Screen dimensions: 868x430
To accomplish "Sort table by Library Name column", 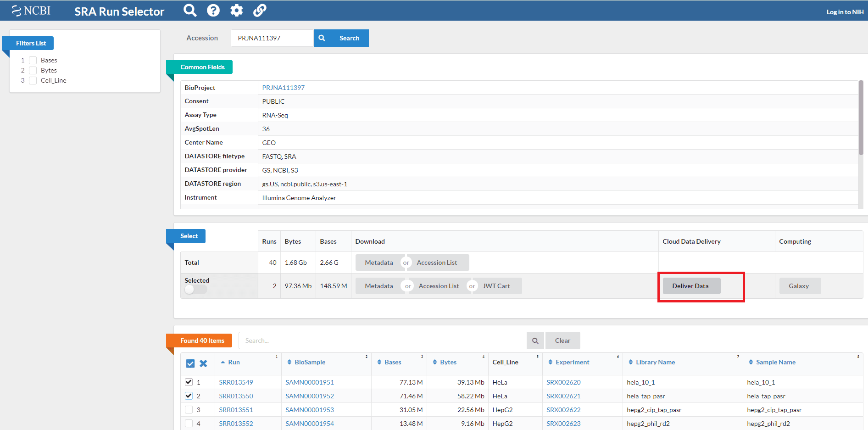I will [651, 362].
